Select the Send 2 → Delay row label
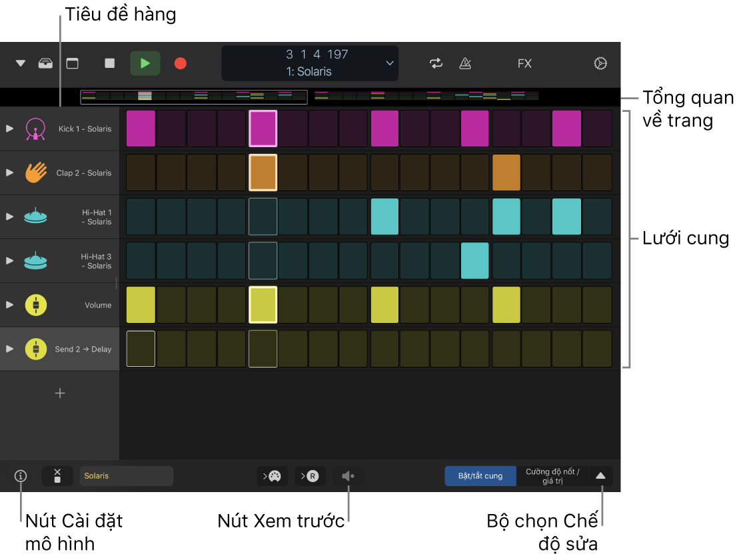 coord(83,349)
